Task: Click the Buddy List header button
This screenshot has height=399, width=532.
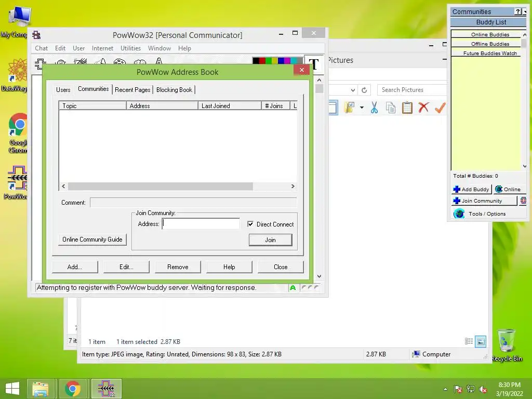Action: tap(488, 22)
